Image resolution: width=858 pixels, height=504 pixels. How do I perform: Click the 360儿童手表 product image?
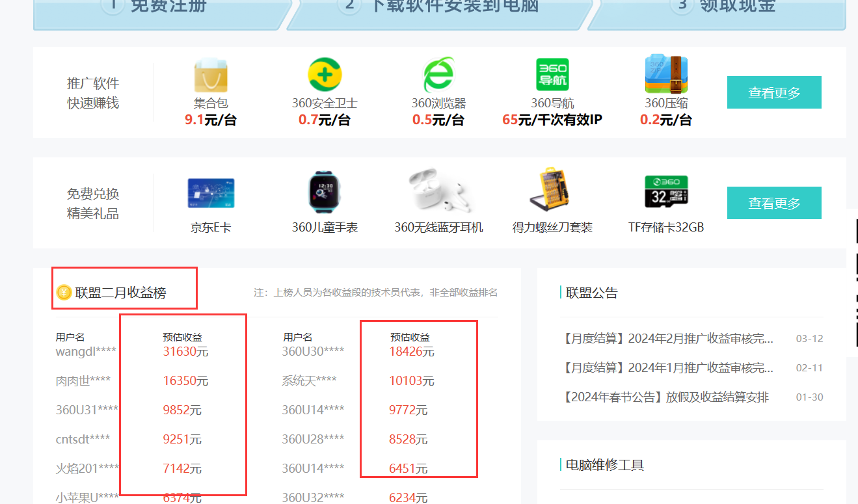325,193
